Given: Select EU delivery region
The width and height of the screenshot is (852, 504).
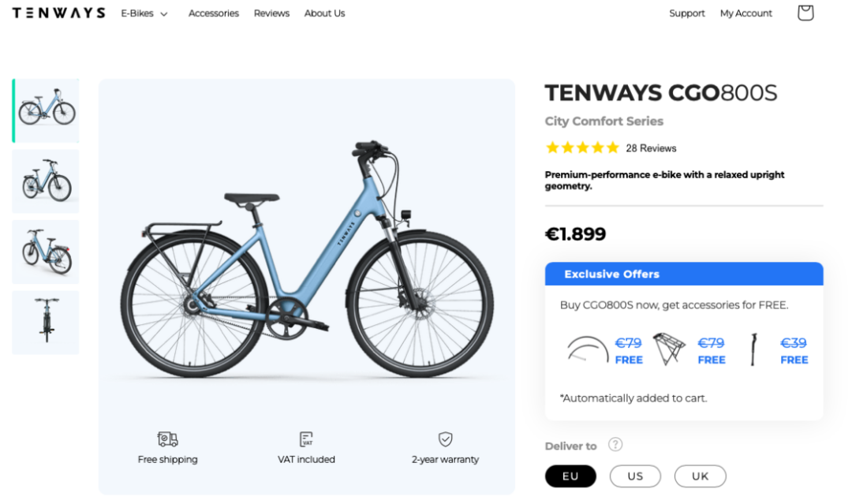Looking at the screenshot, I should [570, 476].
